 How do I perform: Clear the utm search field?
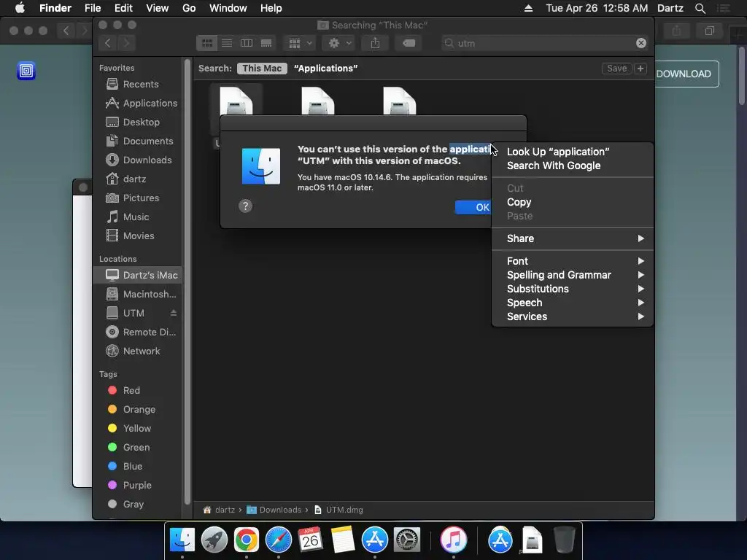point(641,43)
